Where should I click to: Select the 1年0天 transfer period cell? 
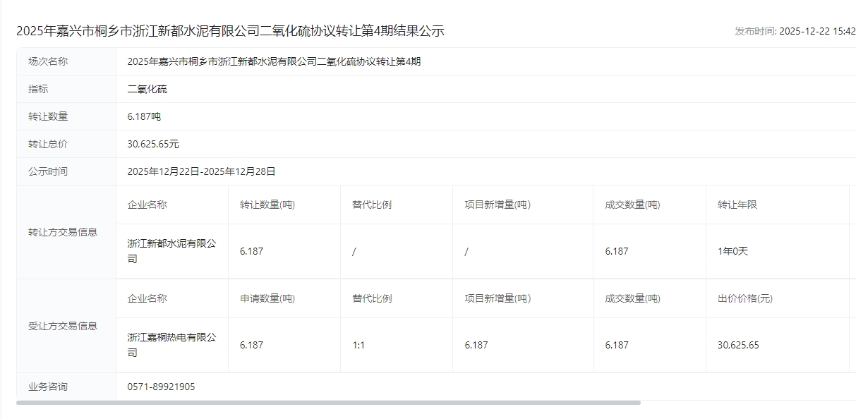733,251
